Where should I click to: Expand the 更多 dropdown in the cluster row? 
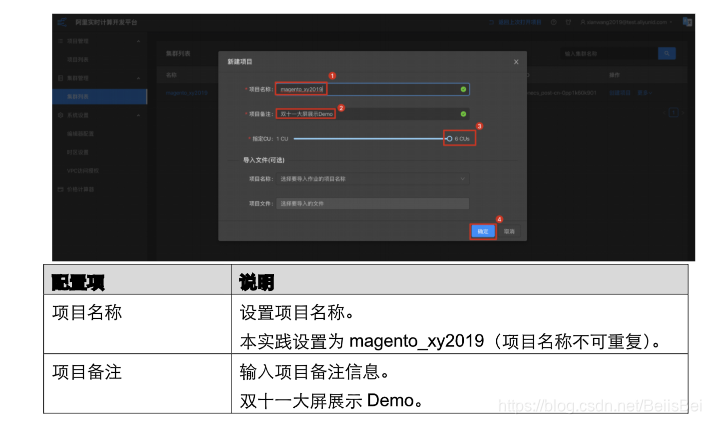(645, 93)
